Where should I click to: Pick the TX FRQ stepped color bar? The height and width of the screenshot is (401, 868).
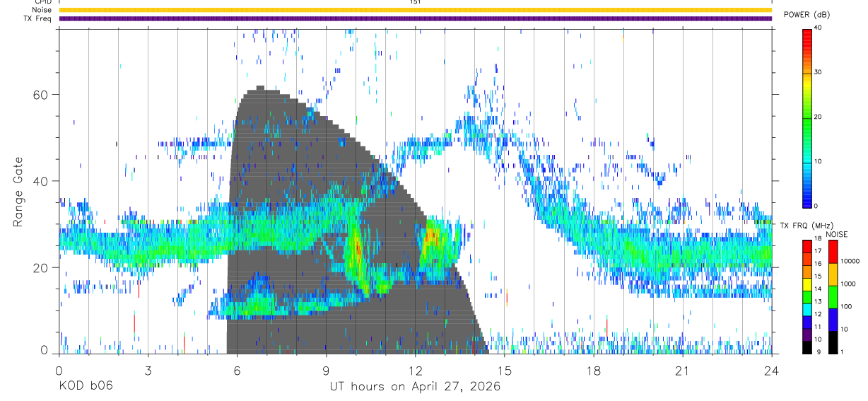807,296
